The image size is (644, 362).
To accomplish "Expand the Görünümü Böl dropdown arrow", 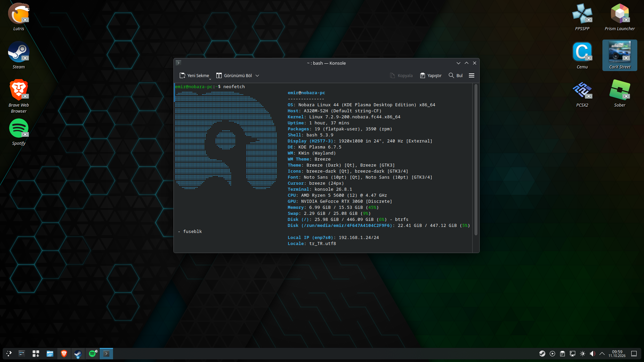I will tap(257, 76).
